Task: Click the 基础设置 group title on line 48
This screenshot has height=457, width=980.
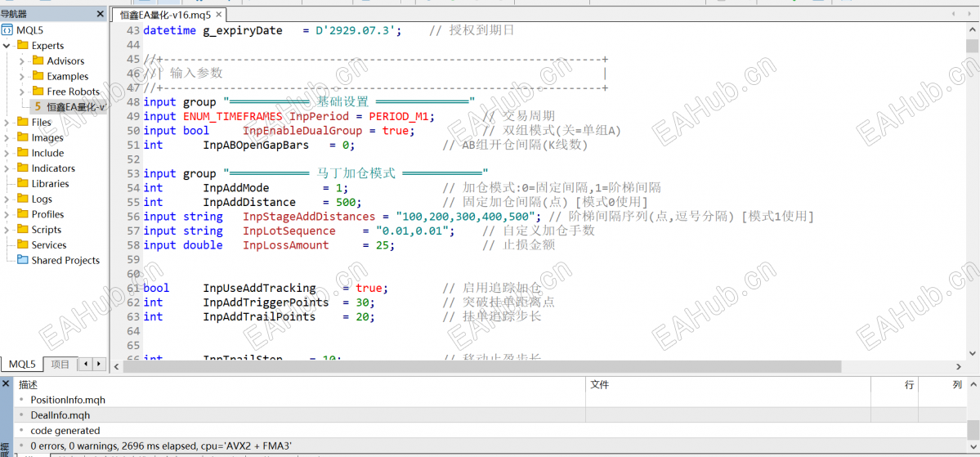Action: pos(343,102)
